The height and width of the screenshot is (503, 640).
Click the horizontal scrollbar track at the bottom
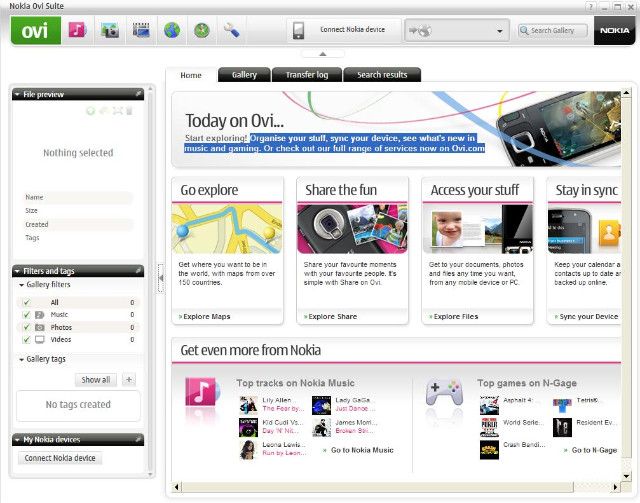click(x=396, y=487)
